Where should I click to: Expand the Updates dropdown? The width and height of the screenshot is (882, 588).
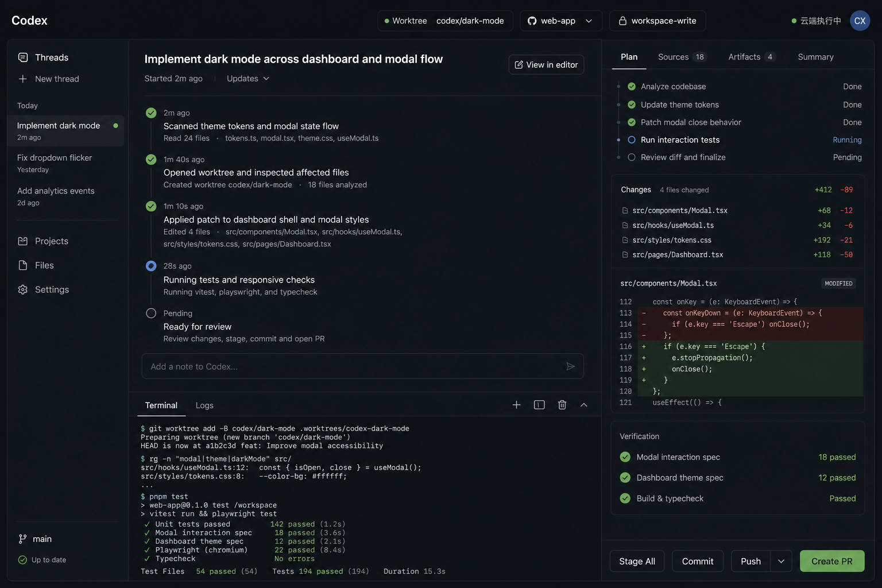click(x=247, y=79)
